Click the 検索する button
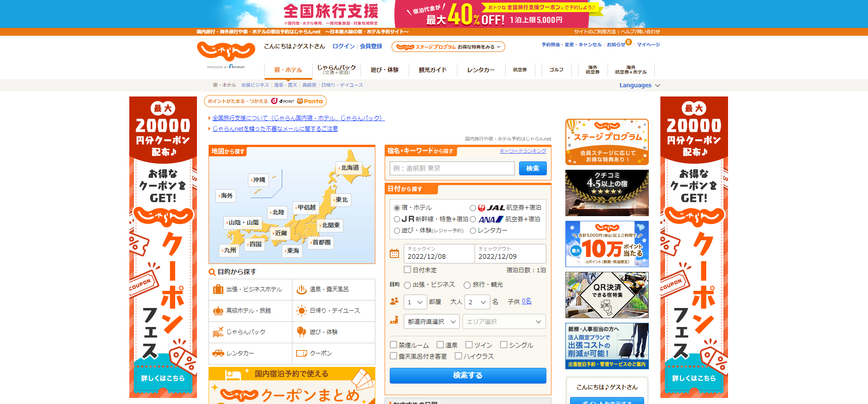 (468, 376)
